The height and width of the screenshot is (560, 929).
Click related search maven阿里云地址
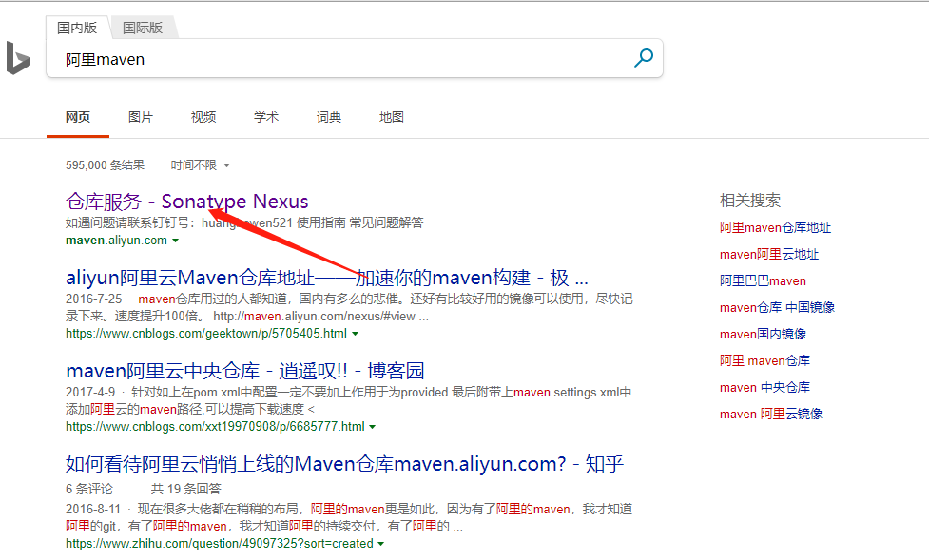click(769, 254)
